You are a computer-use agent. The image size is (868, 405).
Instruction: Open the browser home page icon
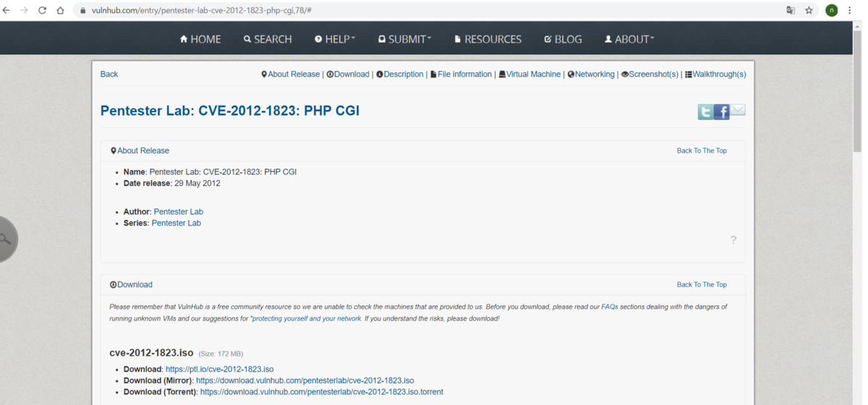[60, 10]
